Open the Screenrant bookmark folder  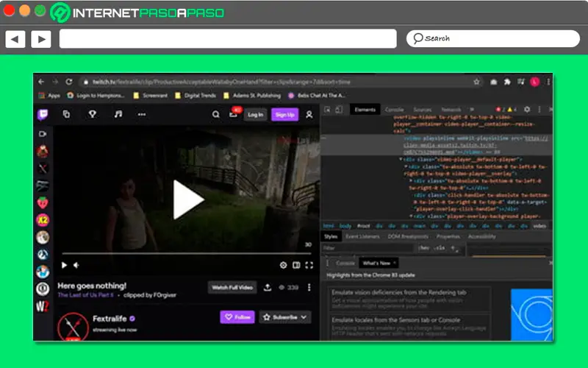point(151,96)
